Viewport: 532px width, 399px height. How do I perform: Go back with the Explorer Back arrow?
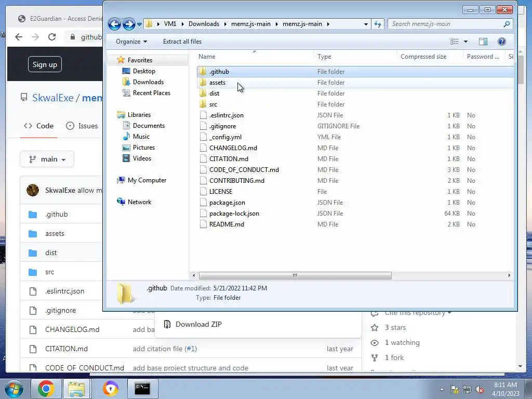click(x=114, y=24)
